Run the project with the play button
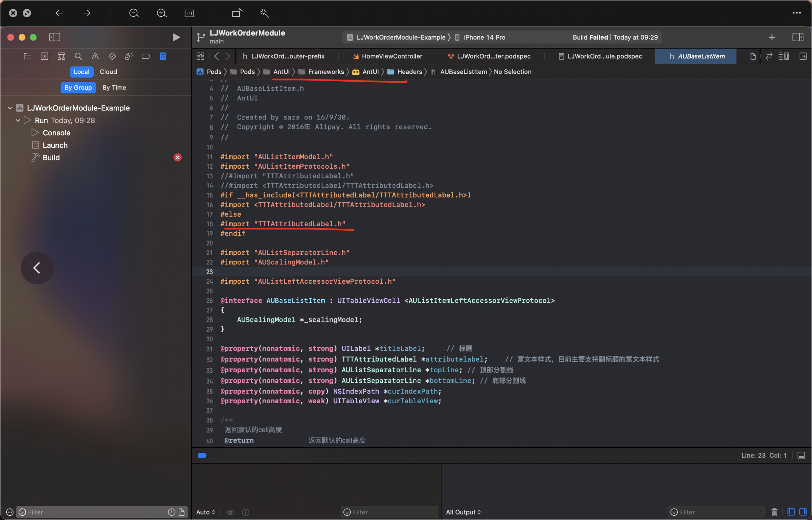Viewport: 812px width, 520px height. 176,37
